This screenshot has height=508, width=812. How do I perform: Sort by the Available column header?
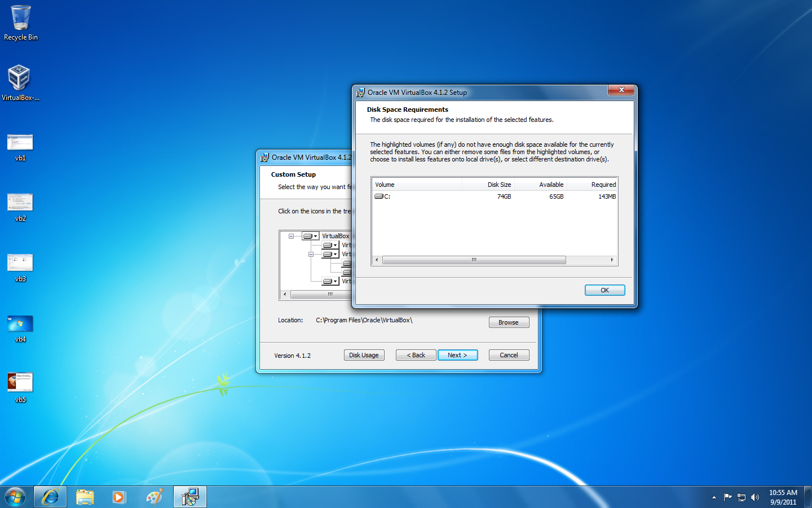540,185
